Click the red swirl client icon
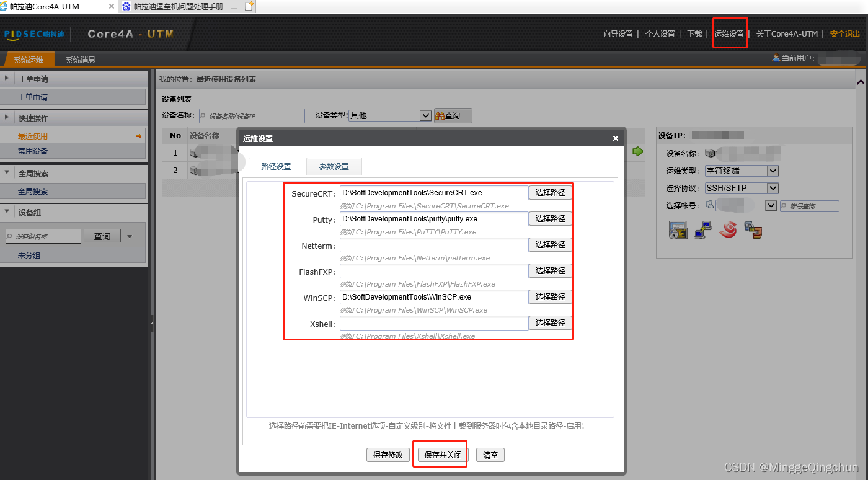The height and width of the screenshot is (480, 868). coord(727,230)
